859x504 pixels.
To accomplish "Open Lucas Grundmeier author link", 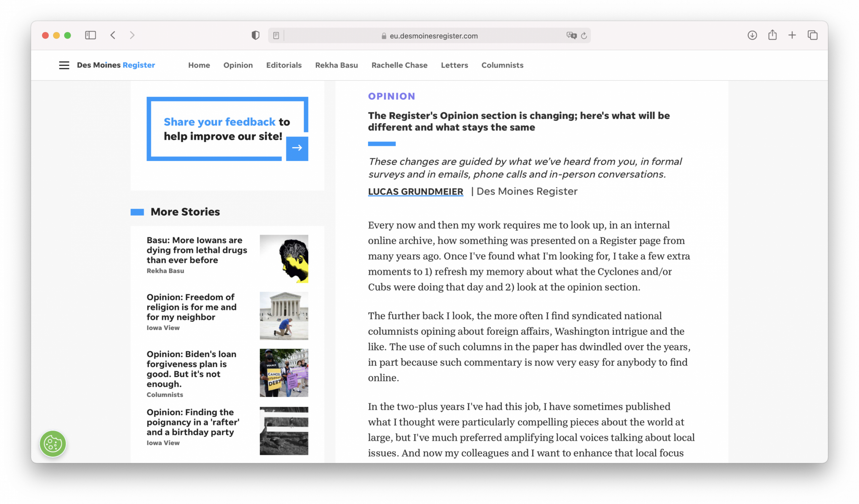I will tap(415, 191).
